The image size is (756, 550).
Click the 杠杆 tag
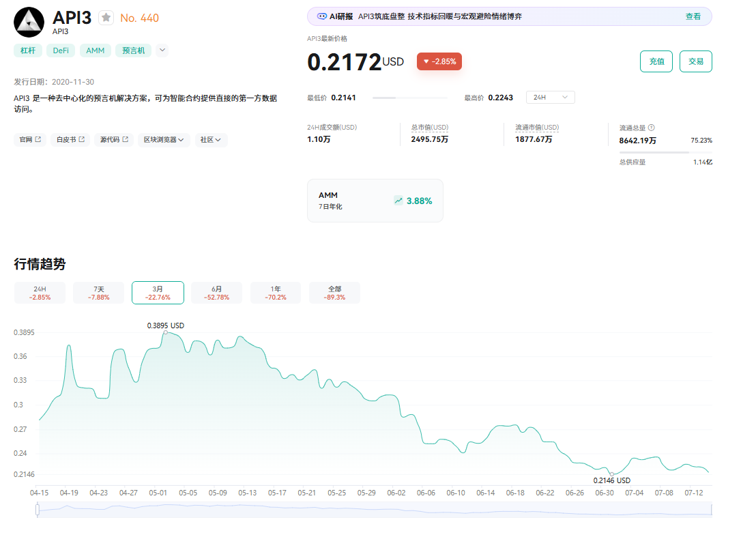coord(28,50)
